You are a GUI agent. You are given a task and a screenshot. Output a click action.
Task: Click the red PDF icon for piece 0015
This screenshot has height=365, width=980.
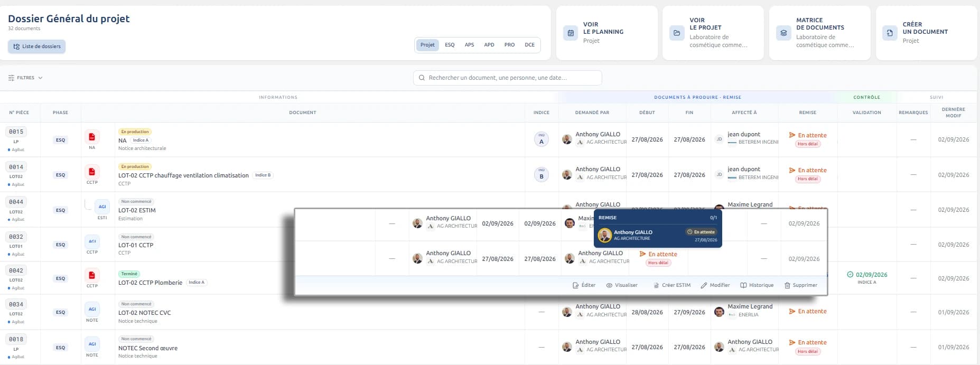tap(92, 137)
